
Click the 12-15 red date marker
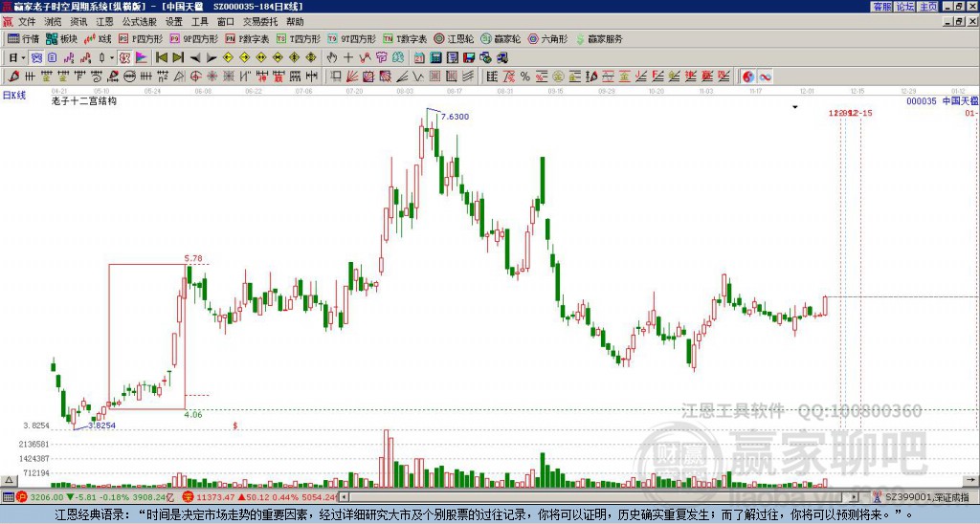point(862,113)
